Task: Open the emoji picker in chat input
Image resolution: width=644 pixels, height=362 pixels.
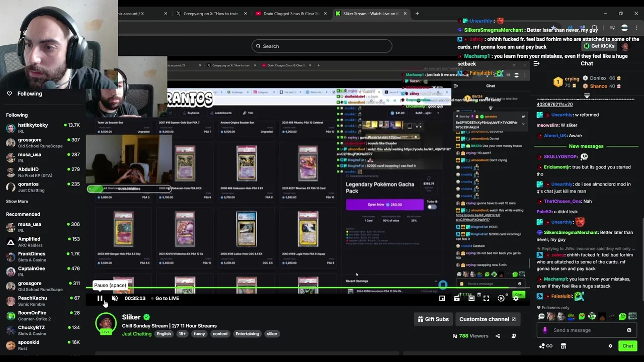Action: click(x=629, y=330)
